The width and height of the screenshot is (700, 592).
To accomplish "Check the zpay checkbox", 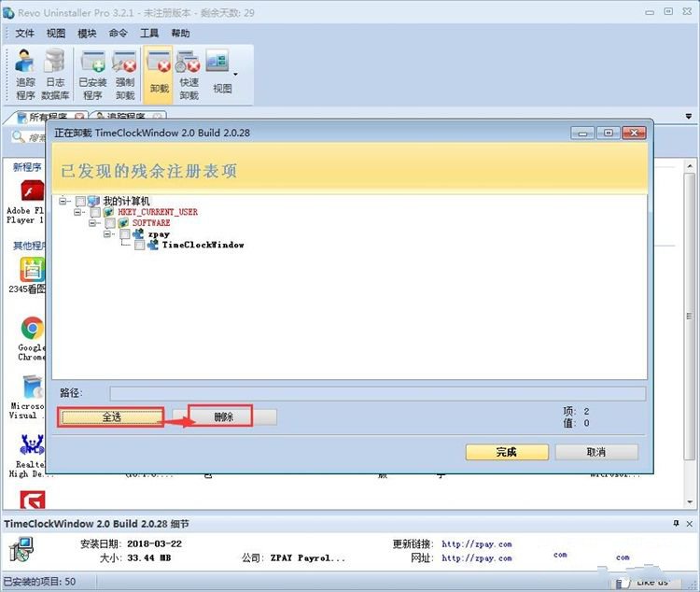I will tap(125, 234).
